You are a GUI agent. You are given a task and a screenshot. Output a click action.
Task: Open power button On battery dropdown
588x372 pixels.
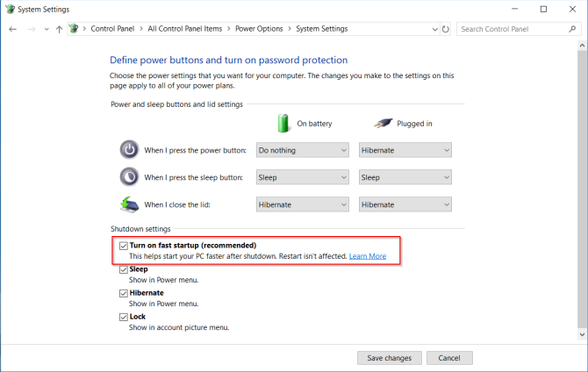pyautogui.click(x=302, y=150)
